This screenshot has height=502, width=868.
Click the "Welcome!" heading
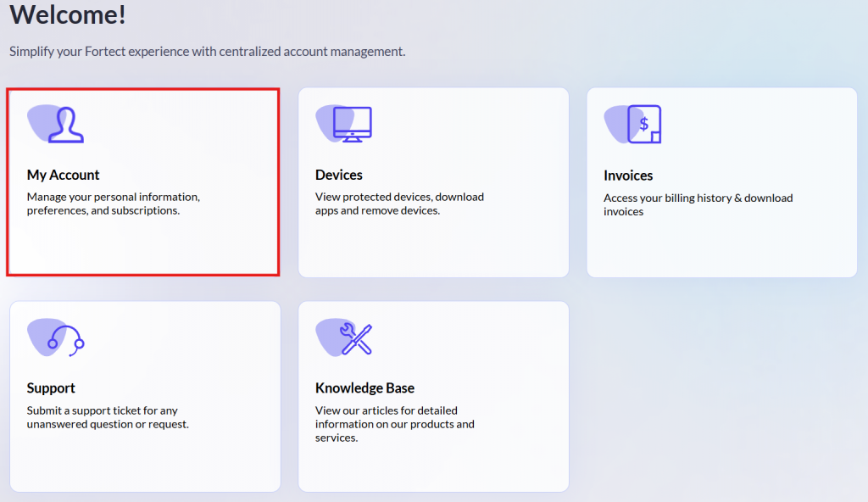68,14
